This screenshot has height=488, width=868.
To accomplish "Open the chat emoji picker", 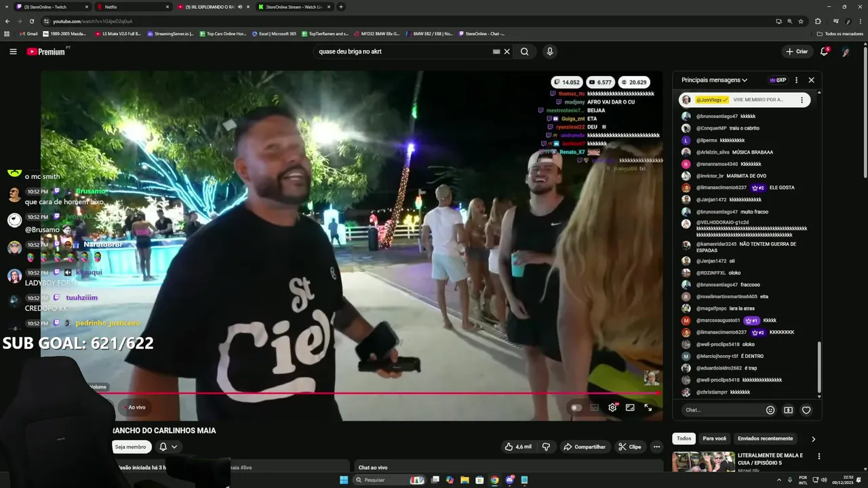I will pos(770,410).
